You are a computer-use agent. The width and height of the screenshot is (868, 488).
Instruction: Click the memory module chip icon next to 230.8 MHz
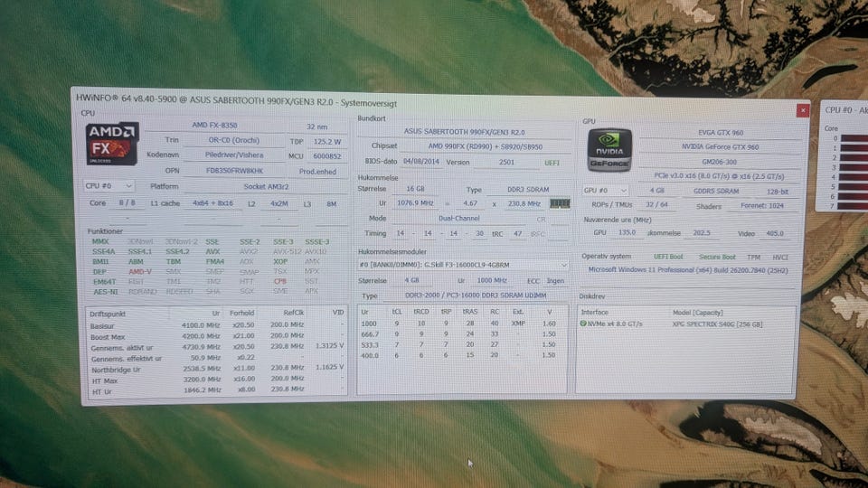coord(560,203)
